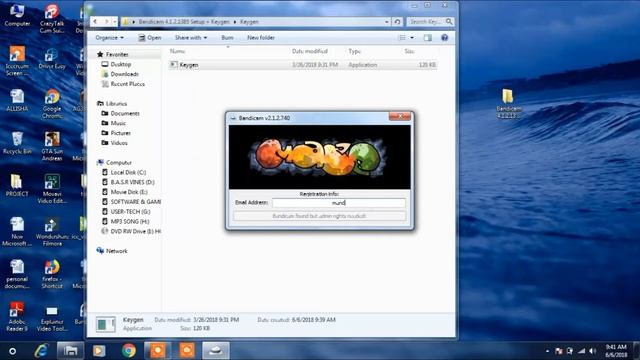Sort by Size column header

(x=409, y=51)
